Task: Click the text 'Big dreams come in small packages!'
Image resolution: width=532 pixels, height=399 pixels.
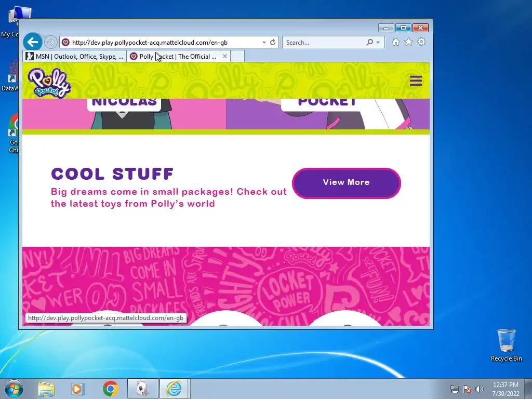Action: coord(142,192)
